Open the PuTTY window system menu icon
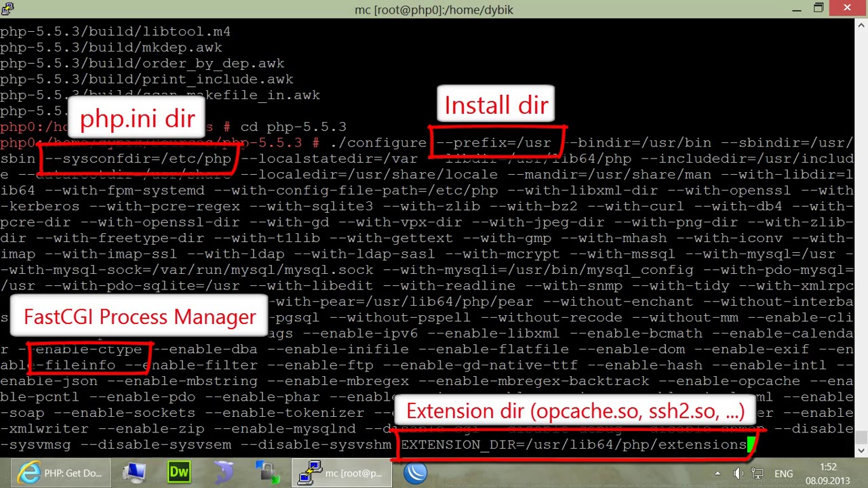 coord(7,9)
